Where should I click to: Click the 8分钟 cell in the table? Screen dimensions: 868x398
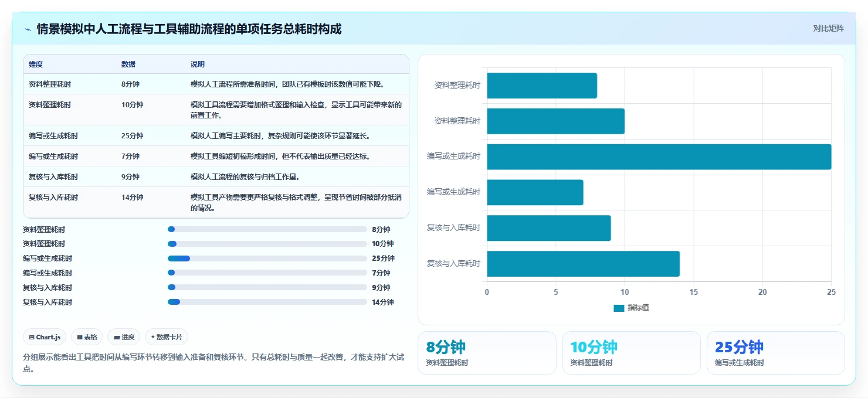pos(130,84)
